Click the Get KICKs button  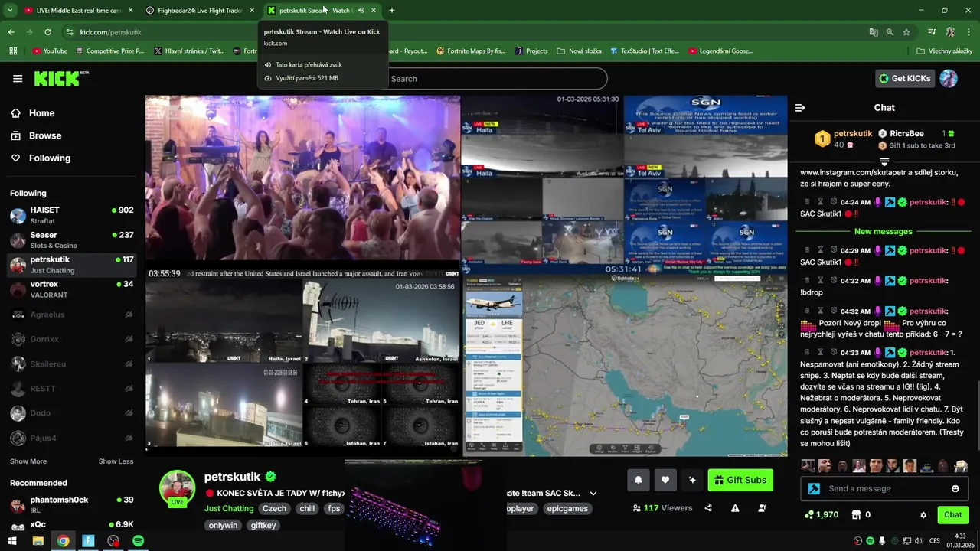click(x=904, y=78)
